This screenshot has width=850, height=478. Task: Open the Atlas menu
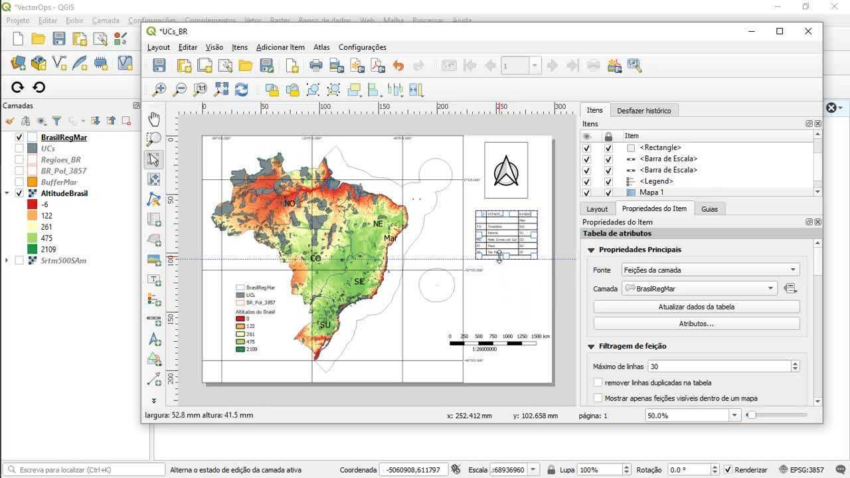(321, 47)
